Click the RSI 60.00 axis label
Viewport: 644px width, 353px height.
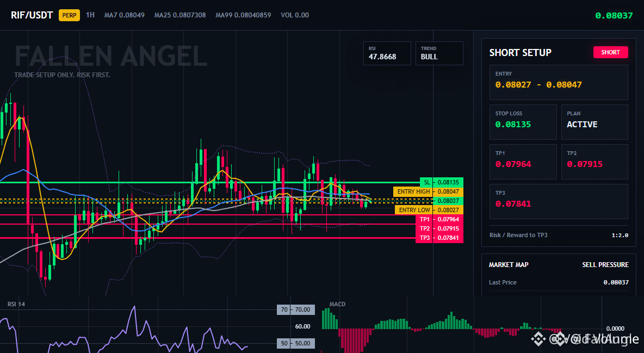[302, 326]
